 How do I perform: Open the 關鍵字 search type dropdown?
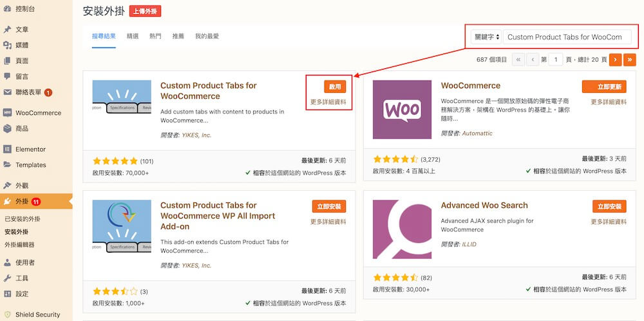[x=486, y=37]
